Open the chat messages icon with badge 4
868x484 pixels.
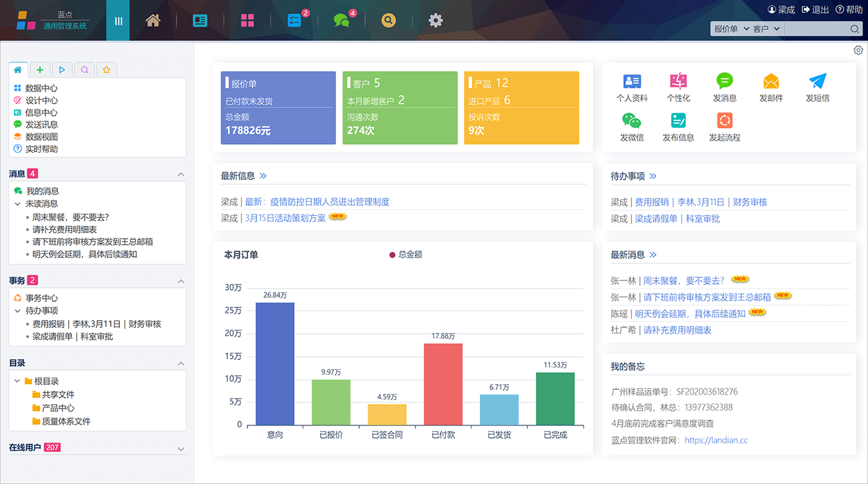click(341, 21)
